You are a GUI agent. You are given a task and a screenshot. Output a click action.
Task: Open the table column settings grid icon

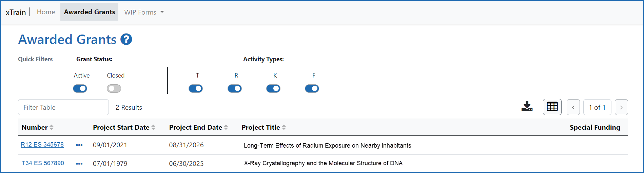click(x=552, y=107)
